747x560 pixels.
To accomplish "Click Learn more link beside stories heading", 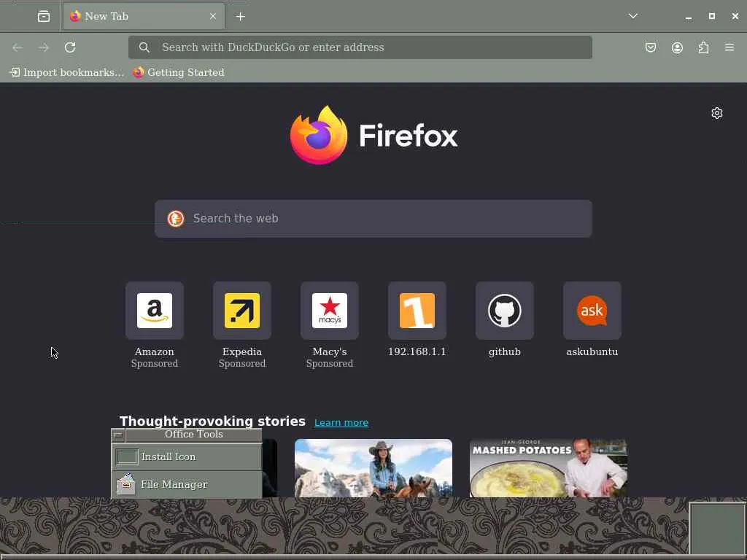I will (341, 422).
